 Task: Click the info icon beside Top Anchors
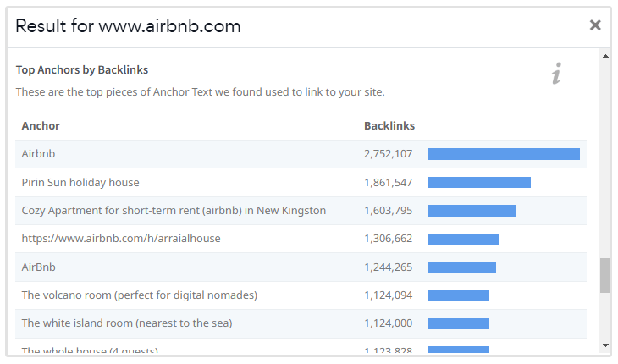(556, 74)
